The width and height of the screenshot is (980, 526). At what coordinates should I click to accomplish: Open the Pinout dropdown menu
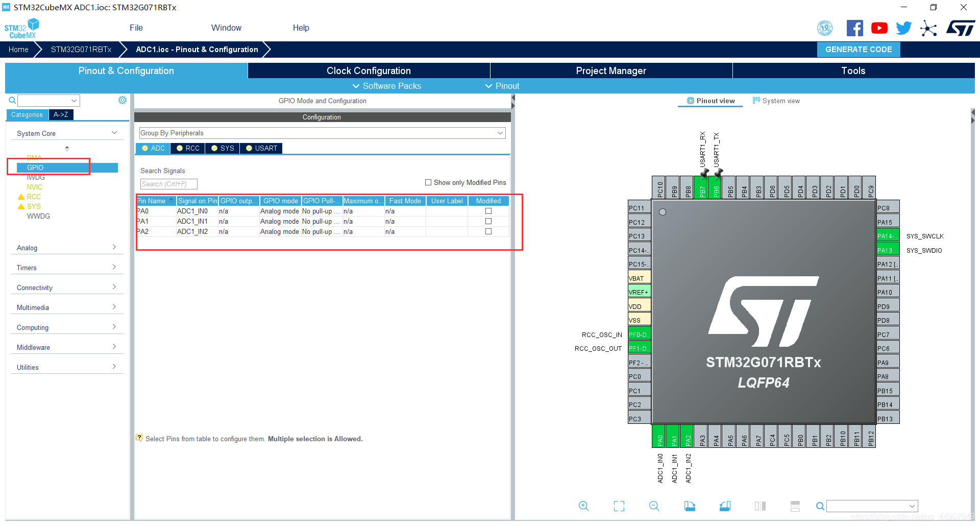pyautogui.click(x=502, y=86)
